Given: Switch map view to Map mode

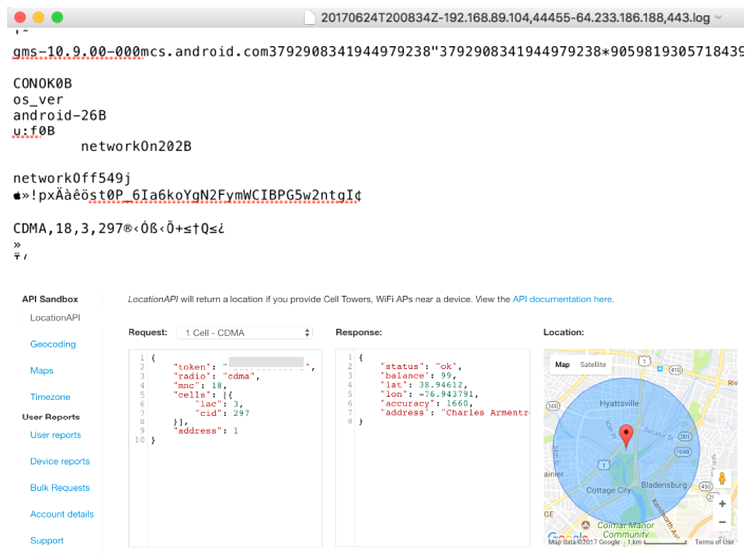Looking at the screenshot, I should [x=562, y=365].
